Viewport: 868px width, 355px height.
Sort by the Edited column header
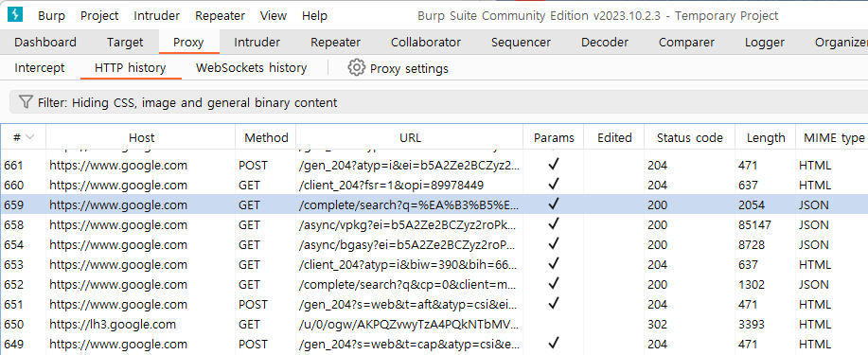click(x=614, y=137)
